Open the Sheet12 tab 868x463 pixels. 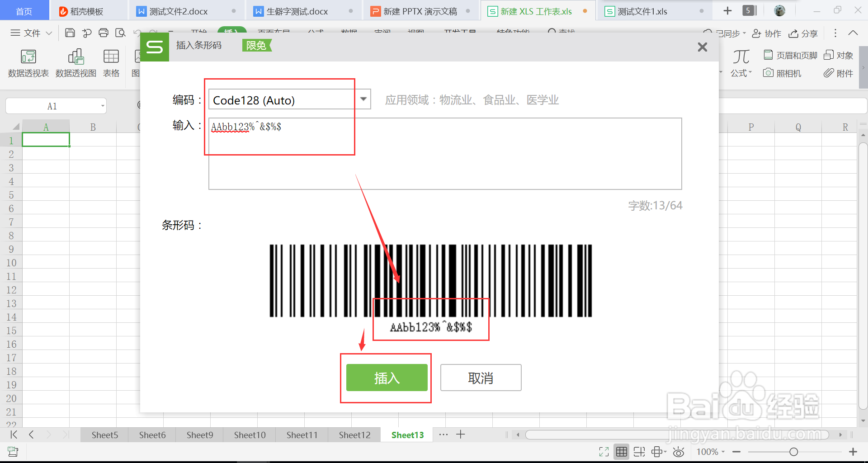click(355, 435)
